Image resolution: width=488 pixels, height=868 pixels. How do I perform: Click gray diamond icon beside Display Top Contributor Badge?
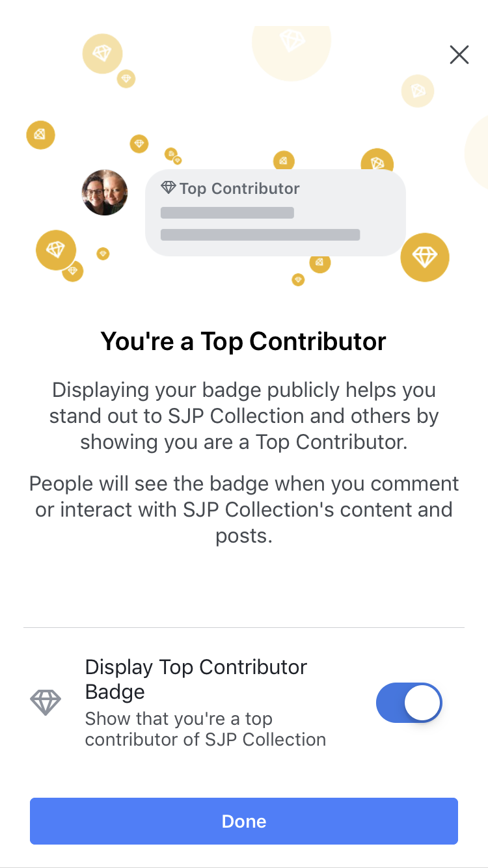coord(46,703)
